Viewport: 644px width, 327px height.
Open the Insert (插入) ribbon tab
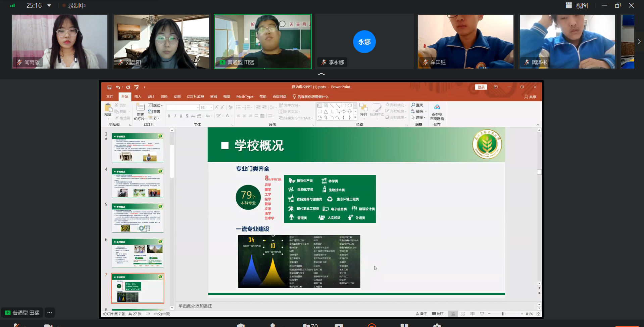(138, 96)
